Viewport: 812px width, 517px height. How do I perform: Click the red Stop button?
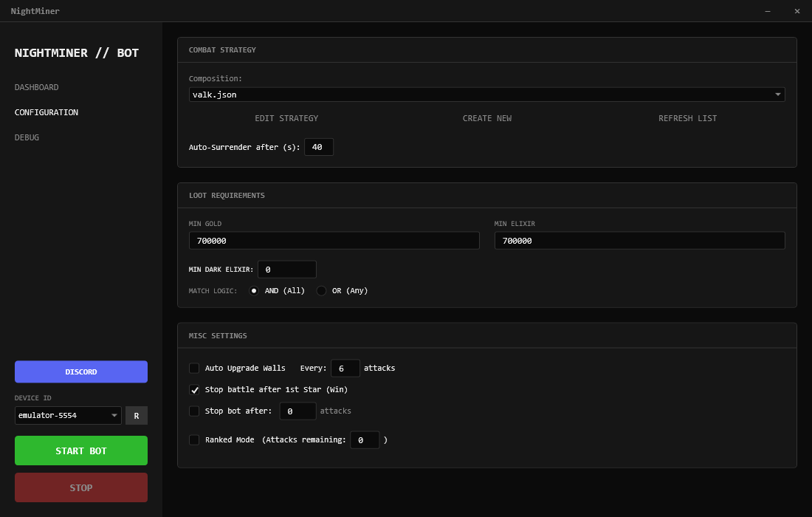[81, 487]
